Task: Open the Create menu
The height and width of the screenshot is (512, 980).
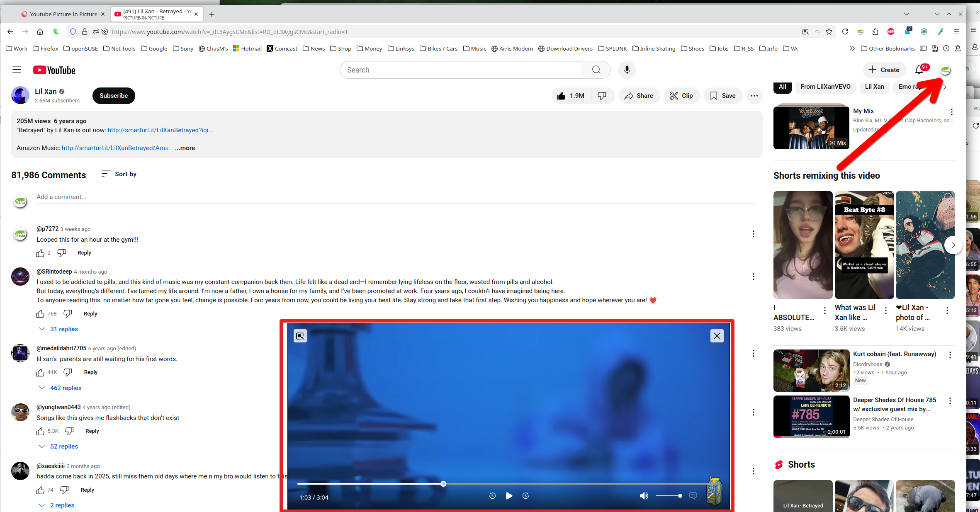Action: pos(884,70)
